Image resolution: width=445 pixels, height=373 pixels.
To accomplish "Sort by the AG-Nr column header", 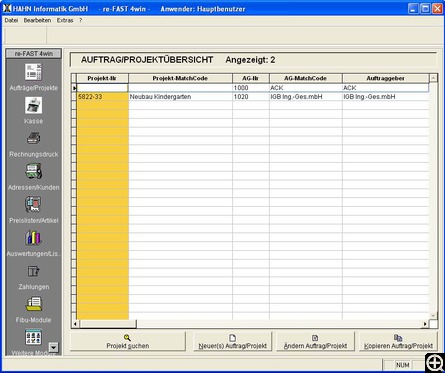I will (x=250, y=78).
